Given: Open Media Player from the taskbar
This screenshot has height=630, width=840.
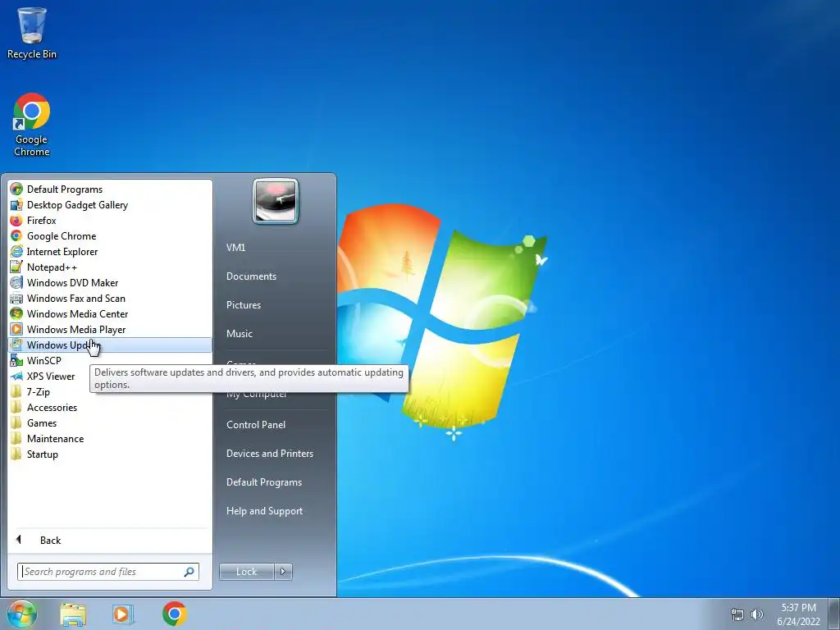Looking at the screenshot, I should pos(123,614).
